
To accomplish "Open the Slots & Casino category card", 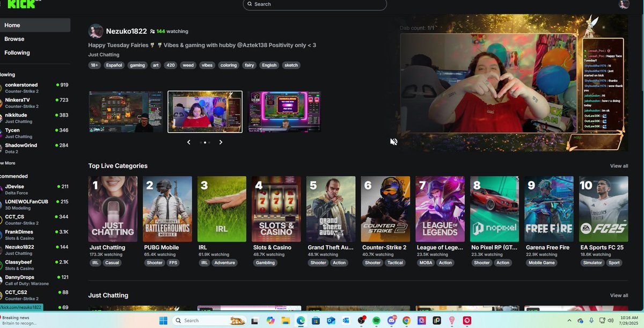I will [x=276, y=209].
